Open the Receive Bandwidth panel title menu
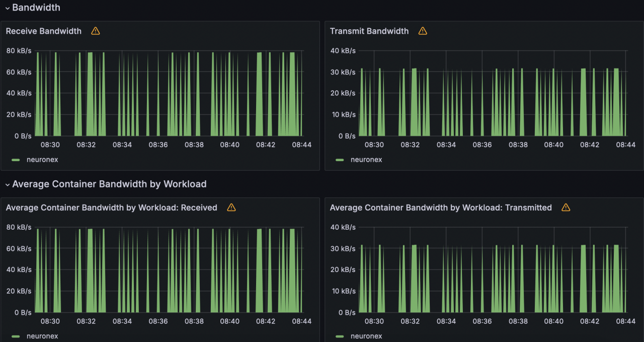Viewport: 644px width, 342px height. pyautogui.click(x=44, y=31)
